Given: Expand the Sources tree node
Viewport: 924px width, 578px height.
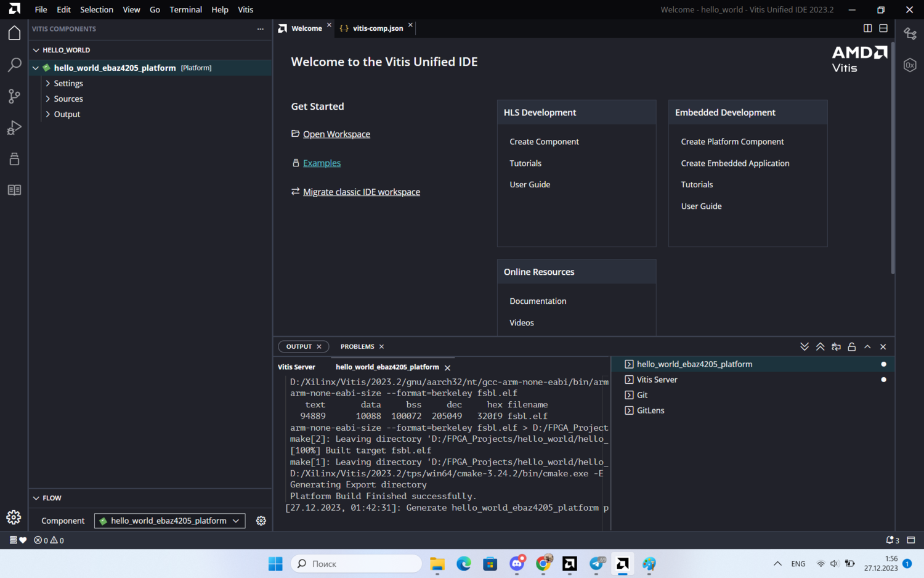Looking at the screenshot, I should [x=68, y=99].
